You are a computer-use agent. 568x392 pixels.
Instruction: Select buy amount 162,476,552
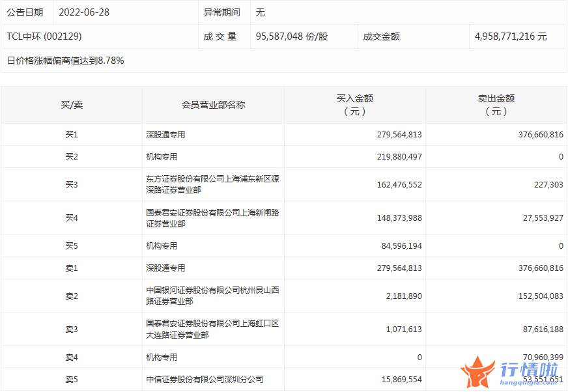tap(399, 184)
